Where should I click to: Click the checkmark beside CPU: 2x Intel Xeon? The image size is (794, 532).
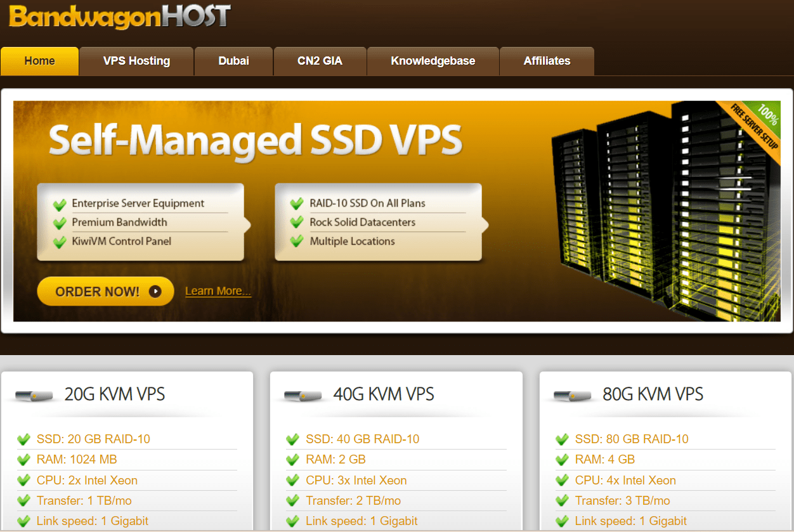pos(24,481)
